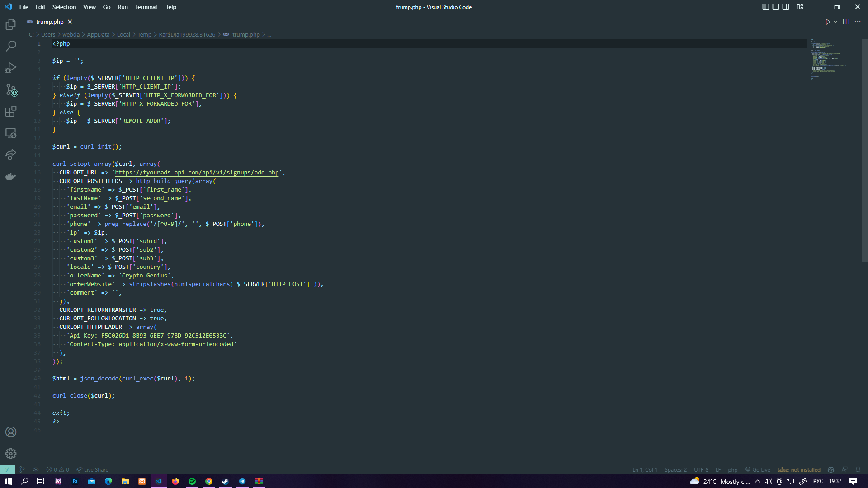Toggle Primary Side Bar layout button
Viewport: 868px width, 488px height.
[x=765, y=7]
